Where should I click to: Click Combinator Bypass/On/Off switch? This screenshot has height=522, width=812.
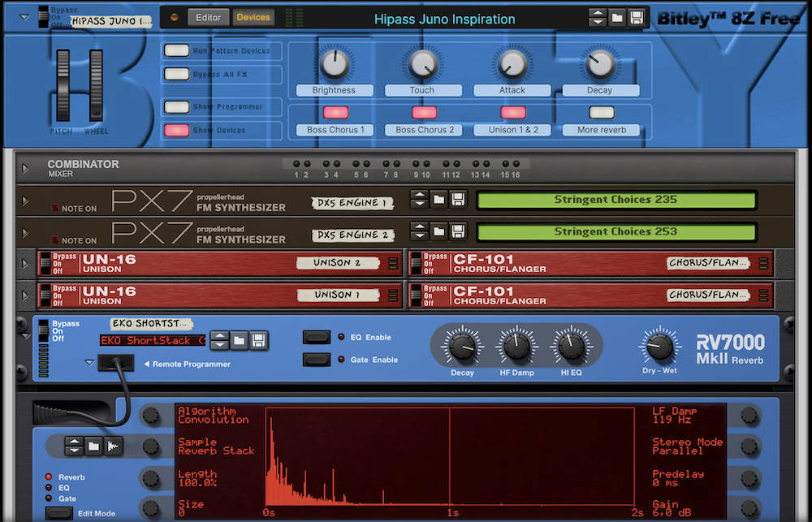tap(44, 17)
